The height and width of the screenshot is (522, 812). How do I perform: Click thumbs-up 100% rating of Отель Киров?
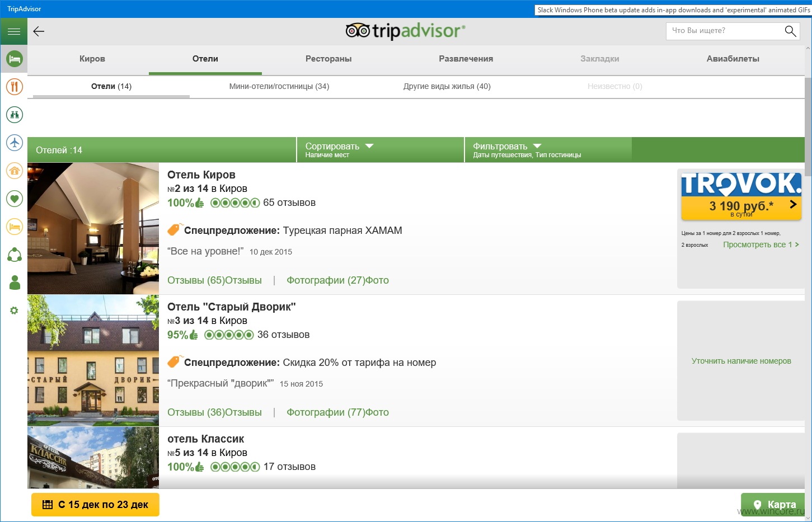coord(186,203)
